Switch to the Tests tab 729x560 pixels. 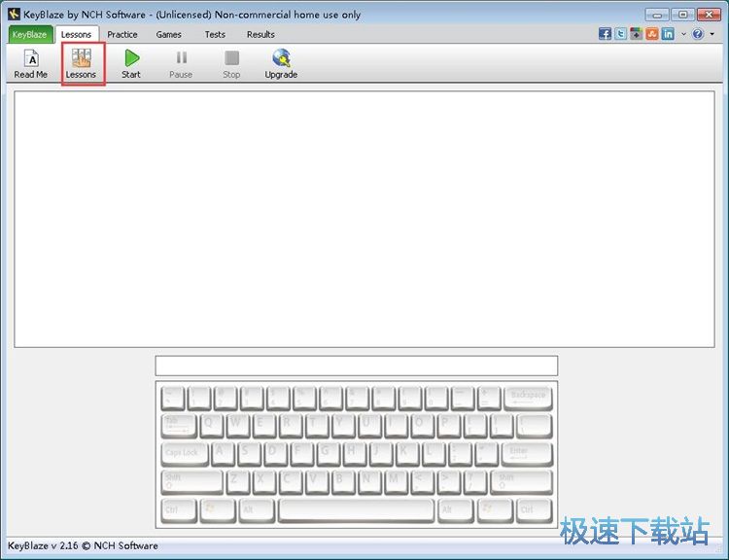tap(215, 34)
